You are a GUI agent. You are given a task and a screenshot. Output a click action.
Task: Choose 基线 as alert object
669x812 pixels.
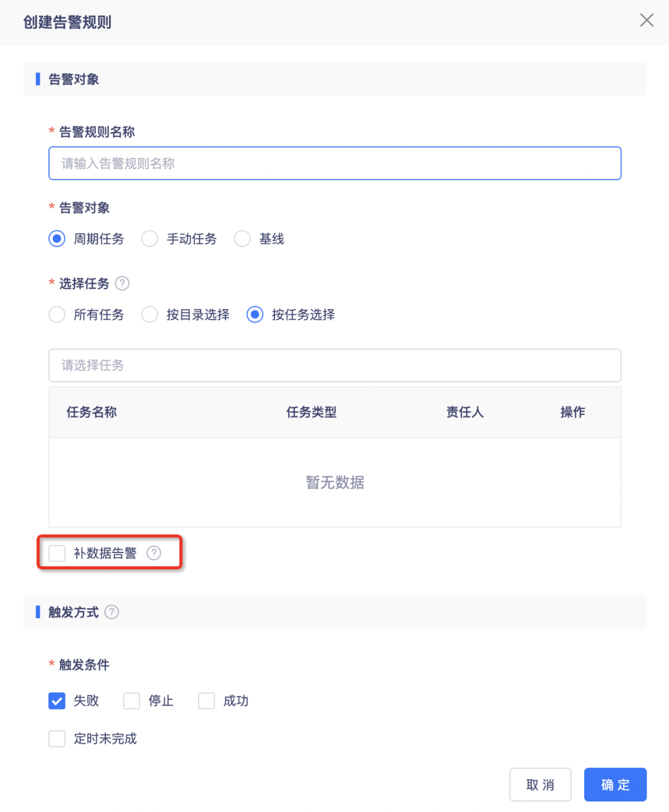pos(242,239)
